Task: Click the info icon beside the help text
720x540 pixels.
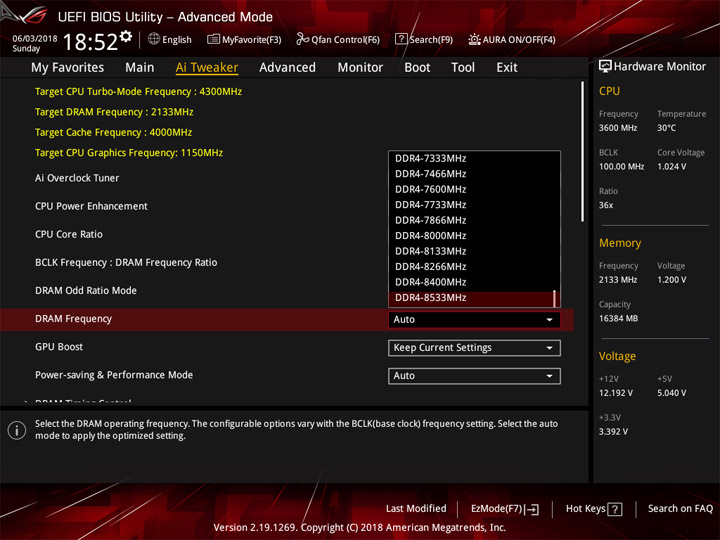Action: pyautogui.click(x=17, y=430)
